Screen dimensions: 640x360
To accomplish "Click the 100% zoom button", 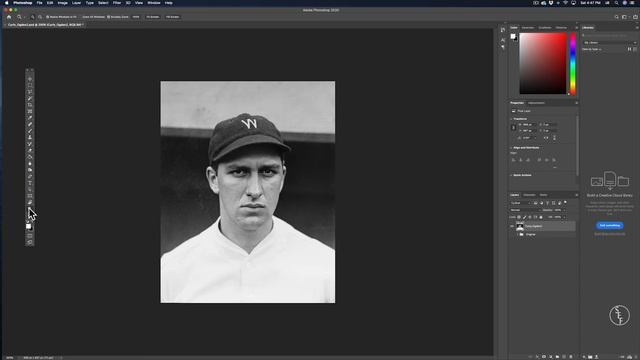I will pos(136,17).
